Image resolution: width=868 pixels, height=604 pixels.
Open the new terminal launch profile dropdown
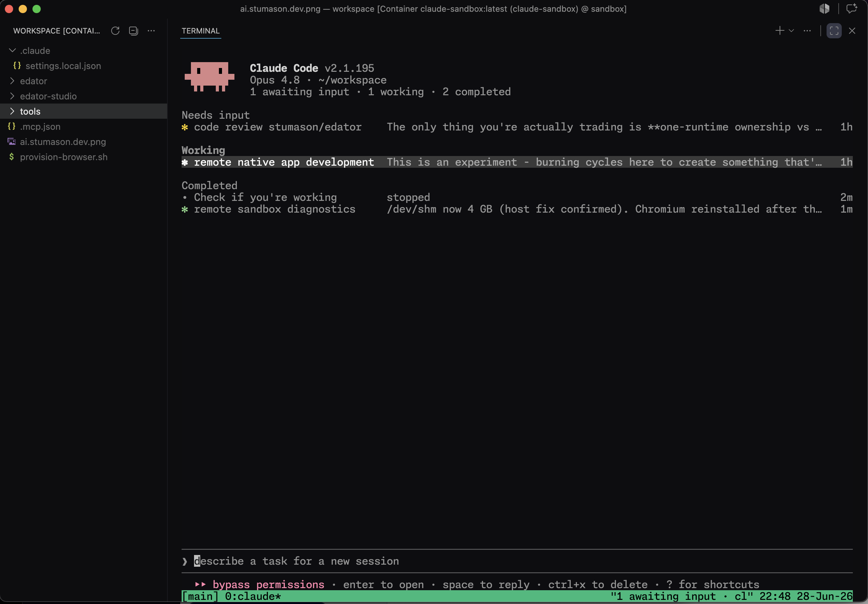pyautogui.click(x=791, y=31)
